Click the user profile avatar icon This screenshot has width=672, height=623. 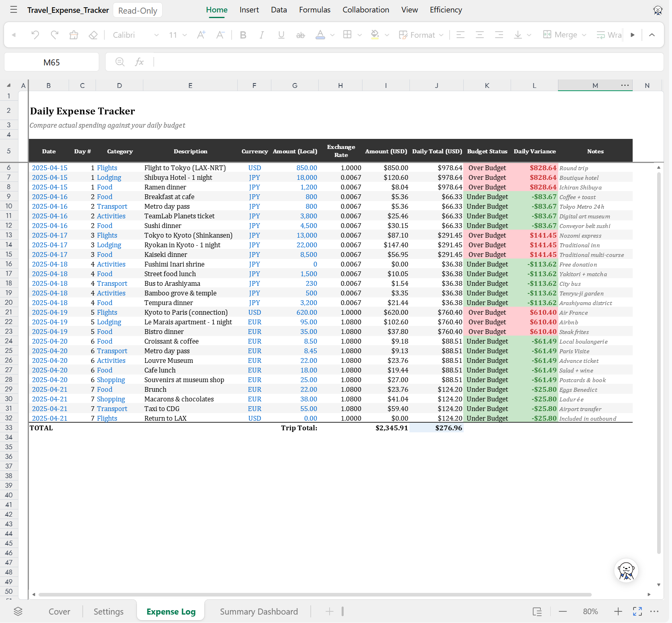click(658, 10)
